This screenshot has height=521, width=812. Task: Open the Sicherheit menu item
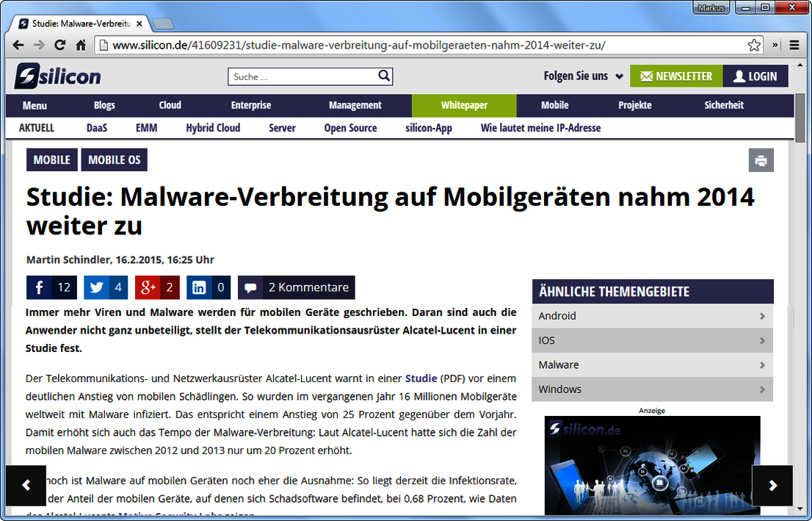click(724, 105)
